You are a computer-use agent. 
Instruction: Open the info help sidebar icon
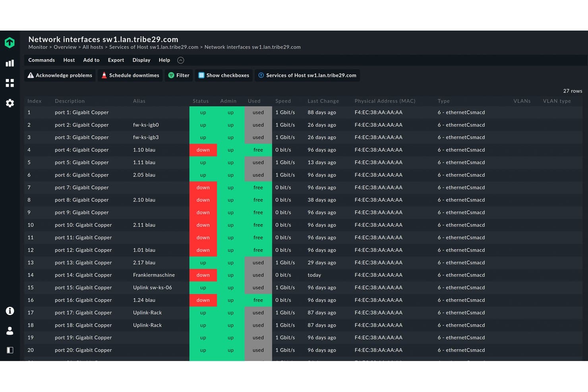coord(10,311)
